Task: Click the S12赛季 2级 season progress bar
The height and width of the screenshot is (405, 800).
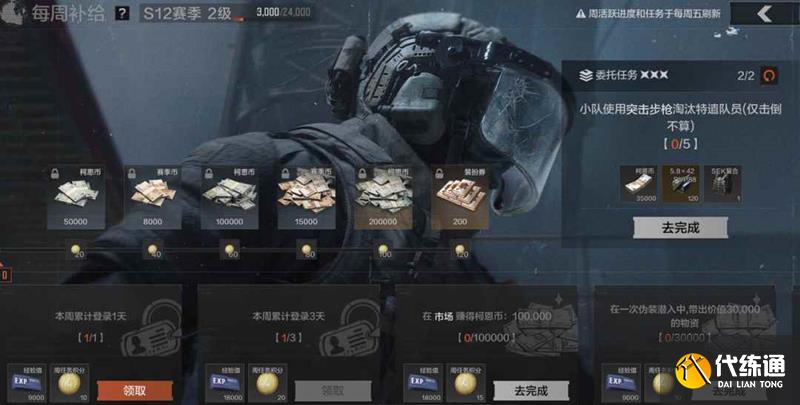Action: point(227,13)
